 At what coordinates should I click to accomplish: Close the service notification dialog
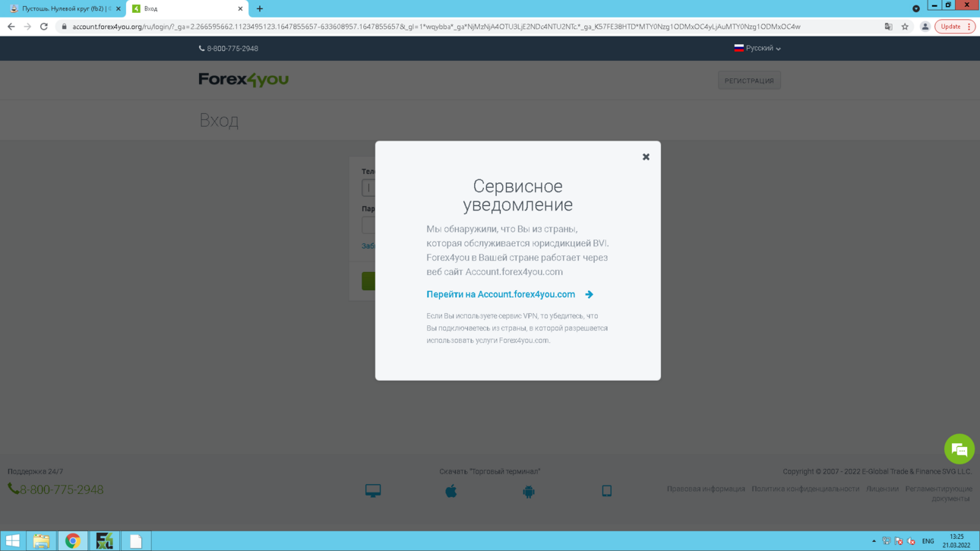(x=646, y=157)
